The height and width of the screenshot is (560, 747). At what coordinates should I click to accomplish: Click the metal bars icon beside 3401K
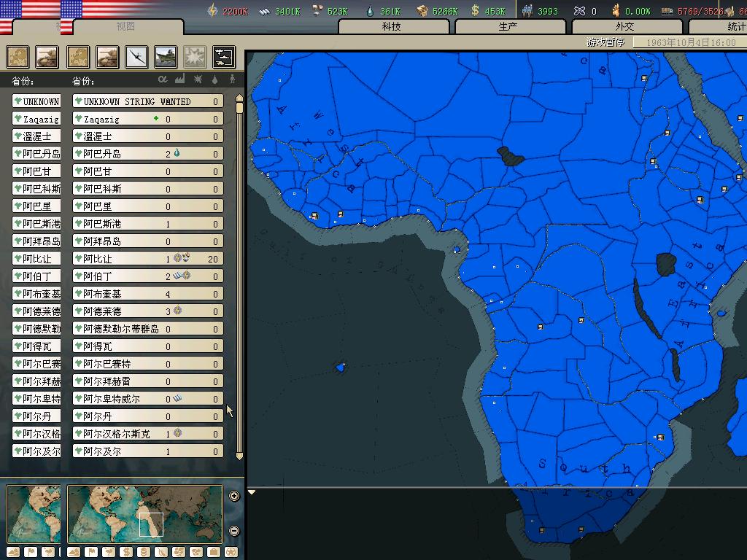265,12
